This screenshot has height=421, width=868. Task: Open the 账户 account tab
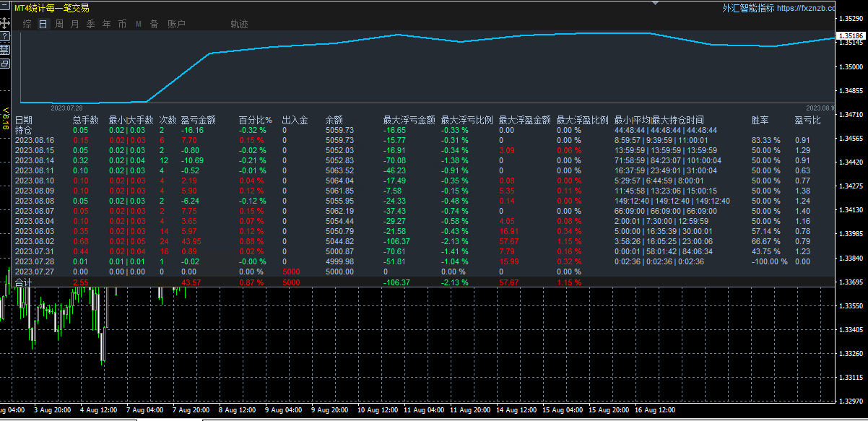(x=176, y=24)
